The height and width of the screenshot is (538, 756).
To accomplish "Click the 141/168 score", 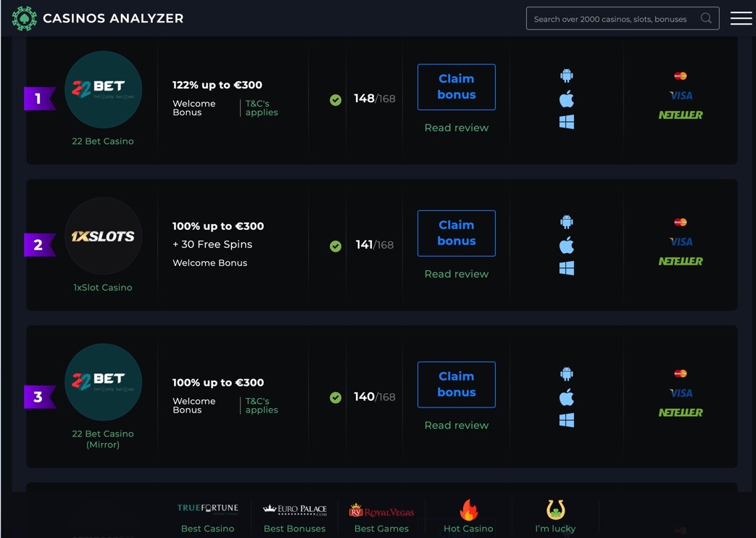I will pos(375,245).
